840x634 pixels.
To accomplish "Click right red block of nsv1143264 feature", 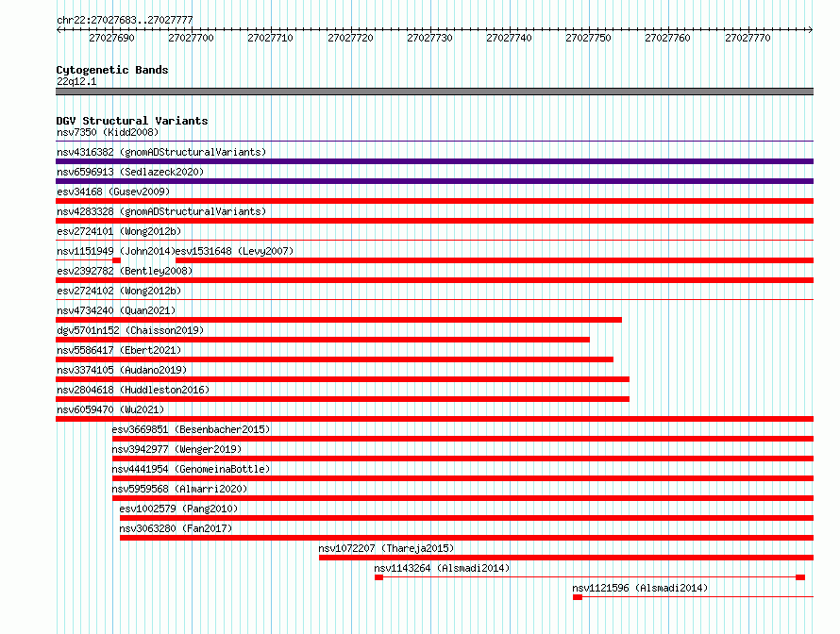I will pos(800,577).
